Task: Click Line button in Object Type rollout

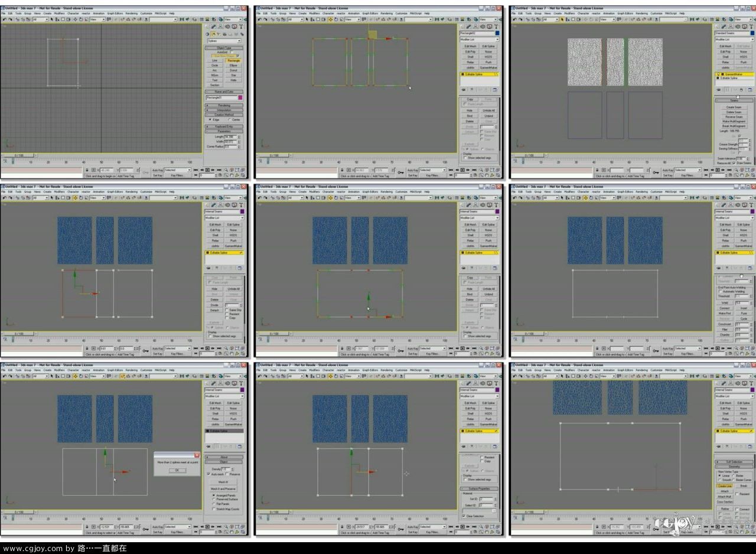Action: click(214, 60)
